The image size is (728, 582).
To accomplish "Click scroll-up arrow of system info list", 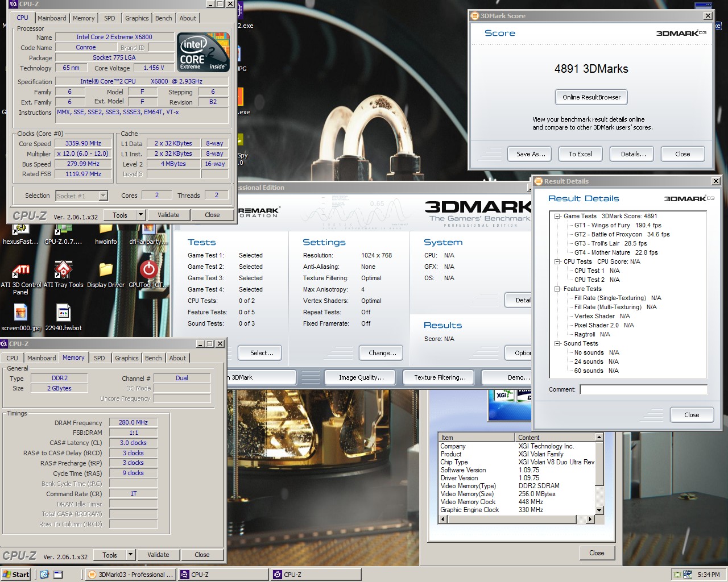I will (599, 437).
